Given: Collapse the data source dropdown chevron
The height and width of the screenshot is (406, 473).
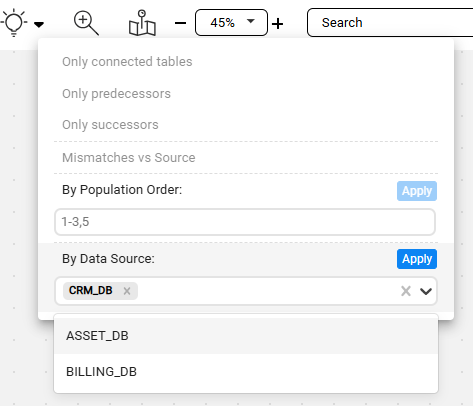Looking at the screenshot, I should click(426, 291).
